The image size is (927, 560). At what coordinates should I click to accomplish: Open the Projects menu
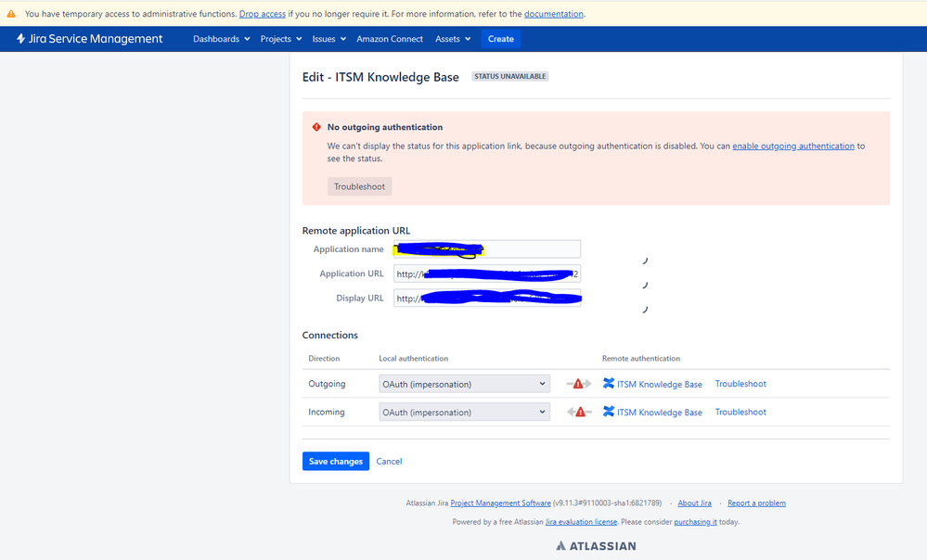click(x=281, y=39)
